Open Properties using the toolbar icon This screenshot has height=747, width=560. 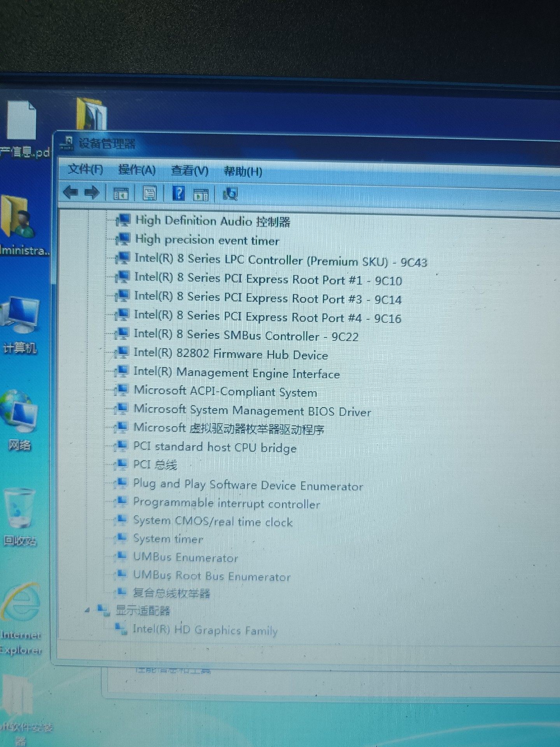(150, 193)
